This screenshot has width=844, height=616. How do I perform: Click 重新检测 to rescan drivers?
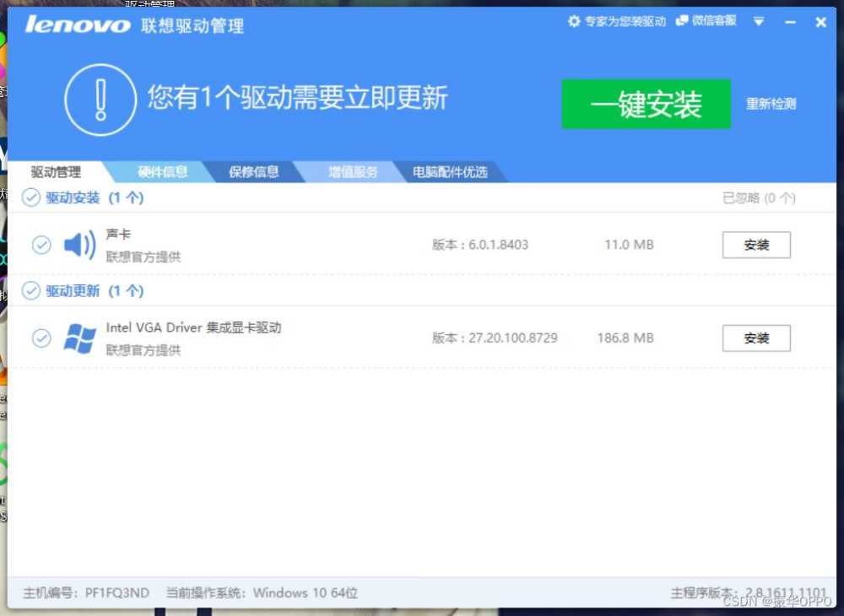(x=771, y=104)
